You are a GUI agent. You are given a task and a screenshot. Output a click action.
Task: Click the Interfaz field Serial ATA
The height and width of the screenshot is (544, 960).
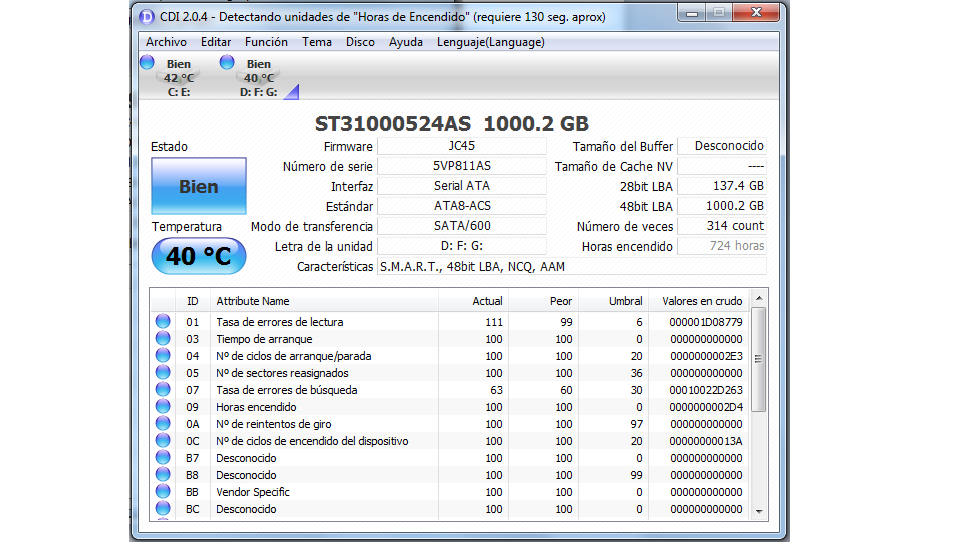[x=462, y=186]
